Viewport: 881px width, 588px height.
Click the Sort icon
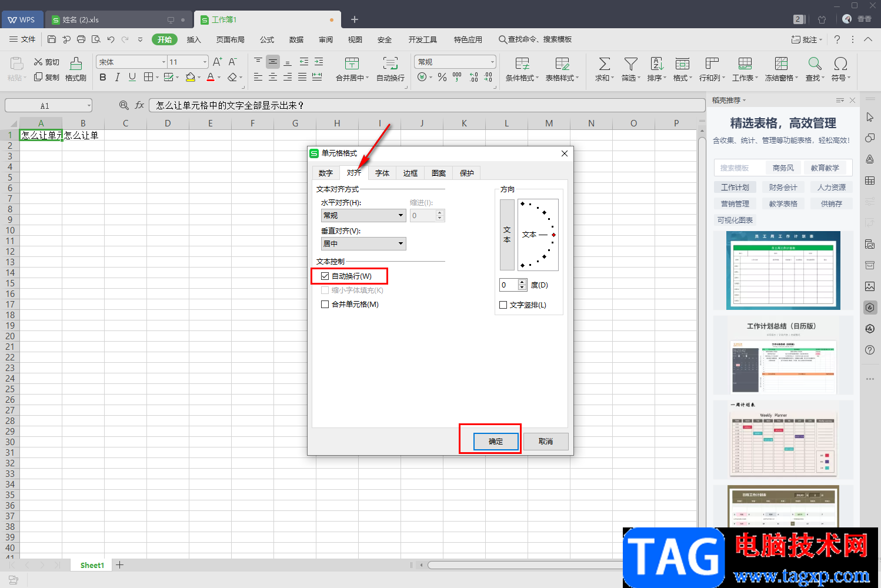656,64
